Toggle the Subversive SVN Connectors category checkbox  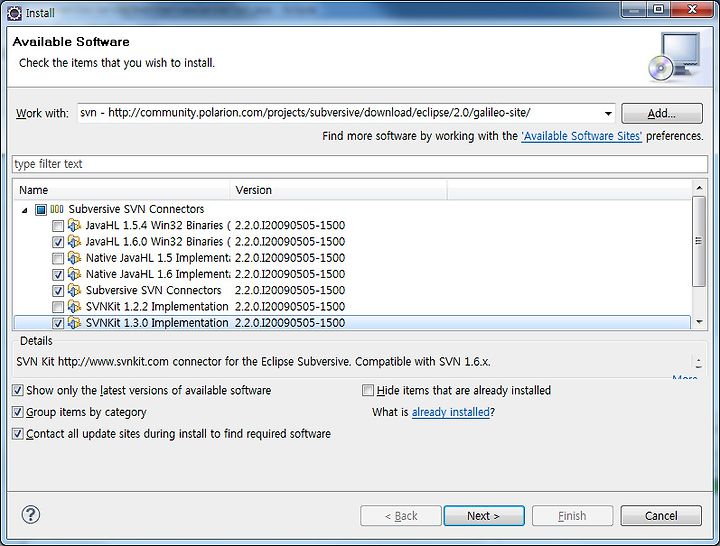point(41,210)
